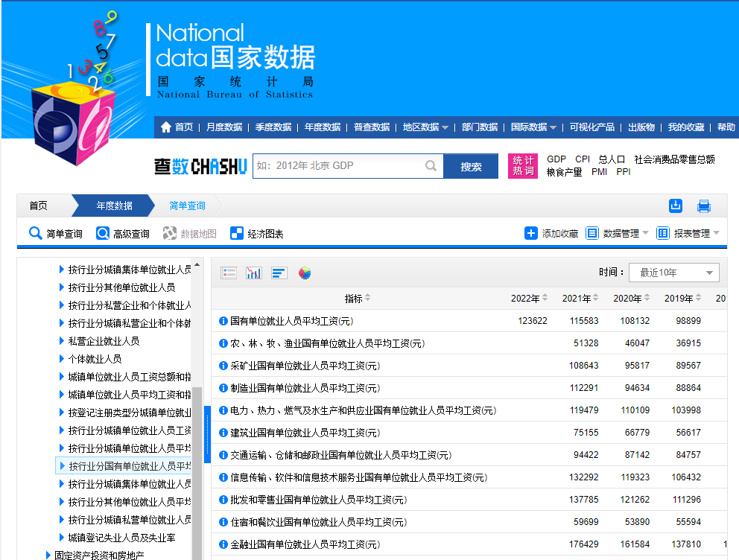Click the download data icon
739x560 pixels.
point(676,206)
